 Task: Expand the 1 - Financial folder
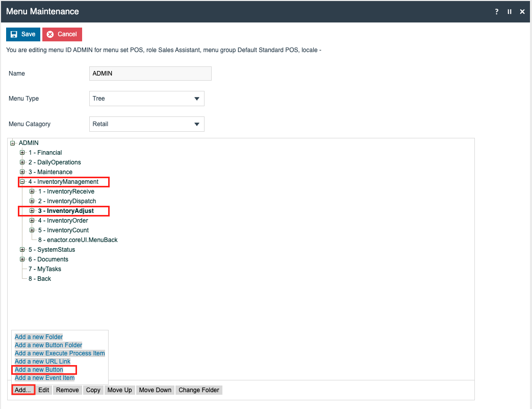coord(22,153)
